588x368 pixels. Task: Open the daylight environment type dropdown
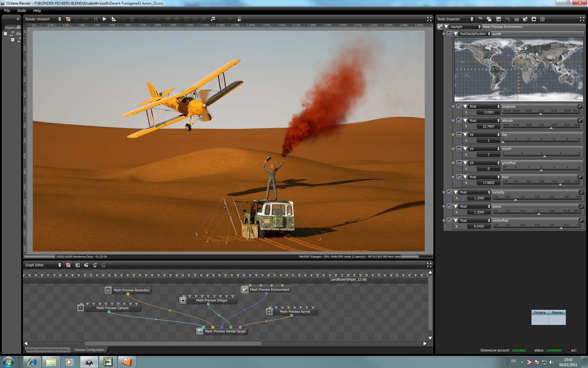tap(465, 27)
